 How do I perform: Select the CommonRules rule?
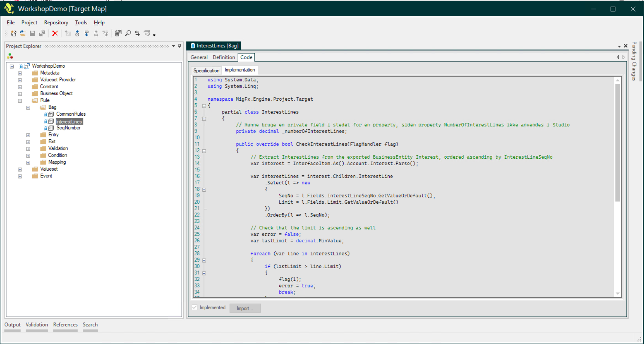coord(71,114)
